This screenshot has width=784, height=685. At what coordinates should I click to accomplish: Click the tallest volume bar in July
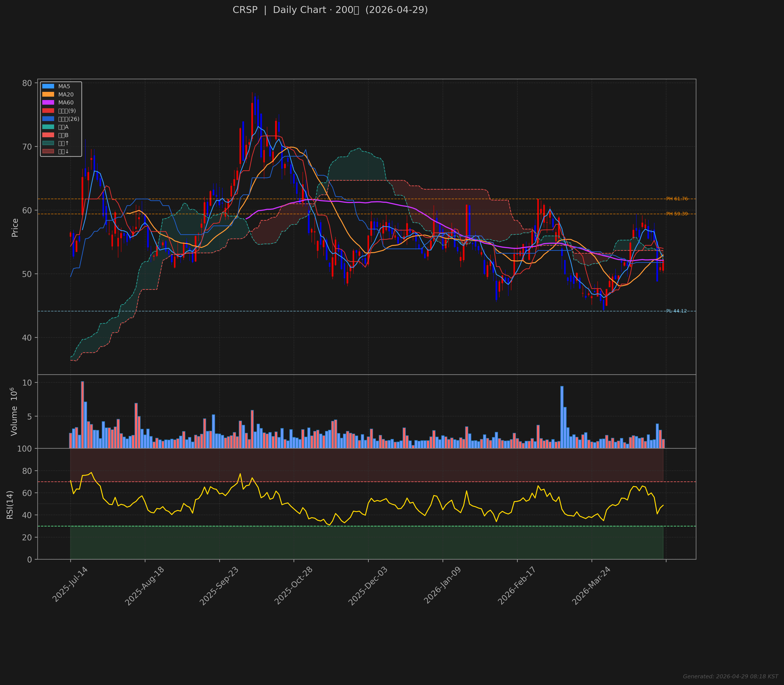click(82, 414)
